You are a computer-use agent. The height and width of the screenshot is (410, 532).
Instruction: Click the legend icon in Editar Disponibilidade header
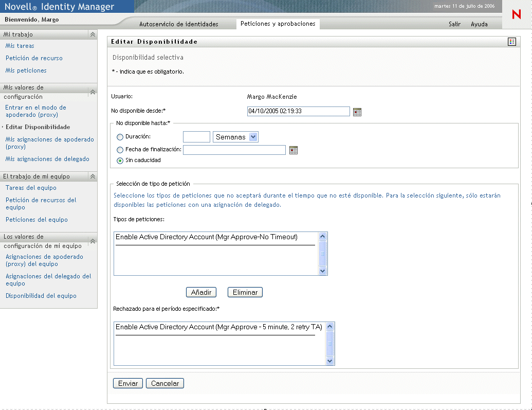coord(511,42)
